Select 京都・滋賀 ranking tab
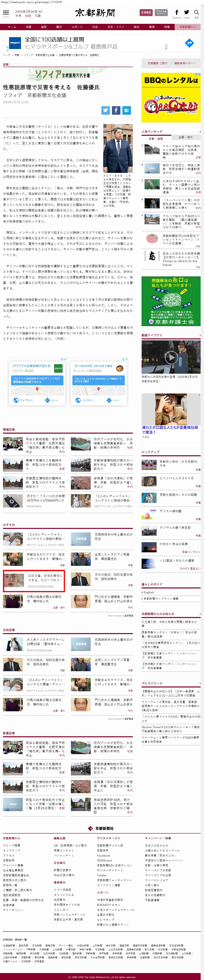Viewport: 204px width, 980px height. [x=156, y=139]
